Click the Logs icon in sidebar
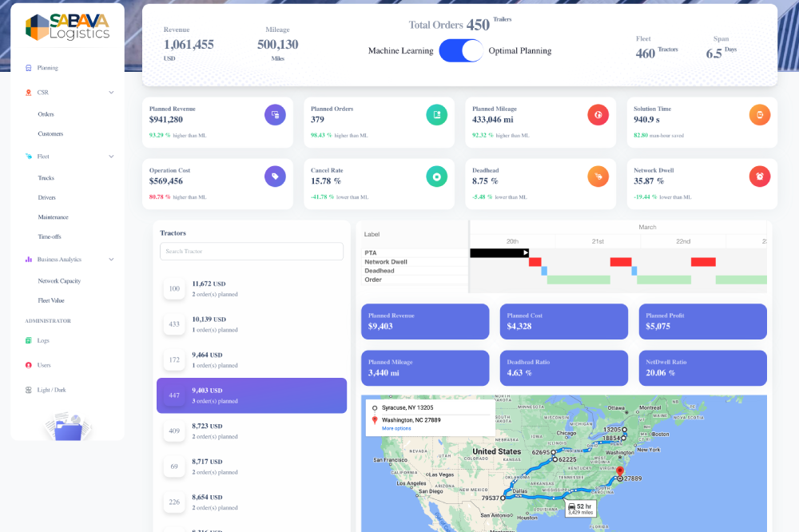The height and width of the screenshot is (532, 799). click(x=29, y=340)
